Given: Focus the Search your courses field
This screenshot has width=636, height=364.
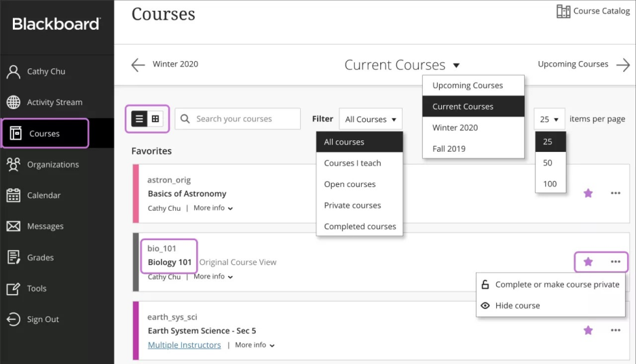Looking at the screenshot, I should (238, 119).
